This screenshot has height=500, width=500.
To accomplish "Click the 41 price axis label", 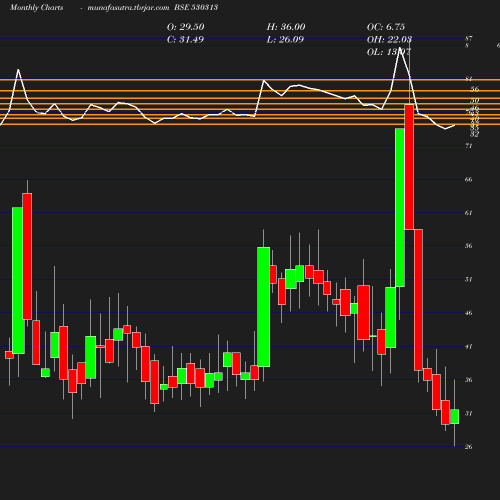I will tap(469, 347).
